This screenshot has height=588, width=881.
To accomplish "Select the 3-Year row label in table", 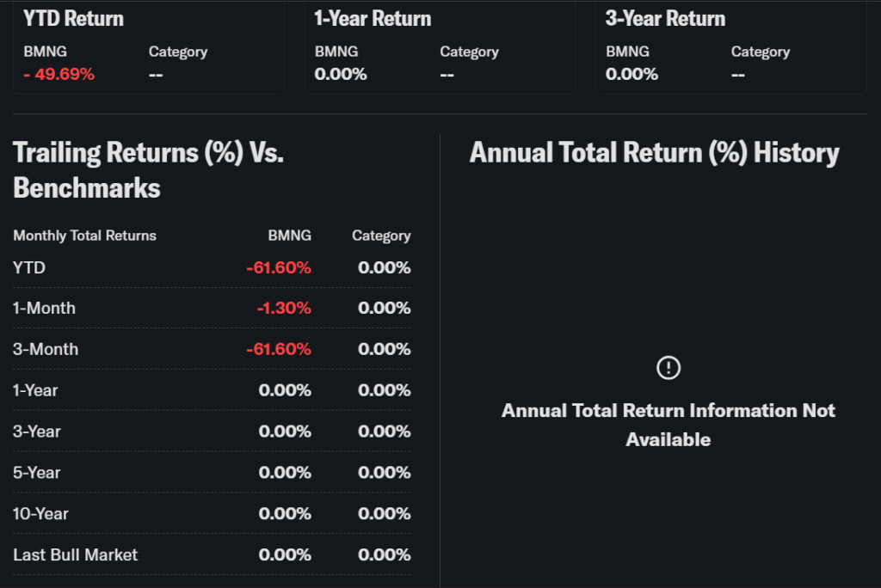I will [x=36, y=432].
